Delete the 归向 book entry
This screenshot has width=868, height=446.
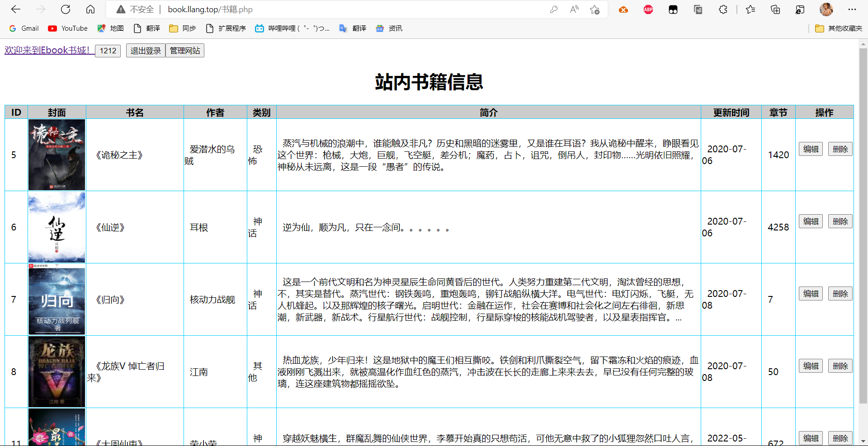point(840,294)
